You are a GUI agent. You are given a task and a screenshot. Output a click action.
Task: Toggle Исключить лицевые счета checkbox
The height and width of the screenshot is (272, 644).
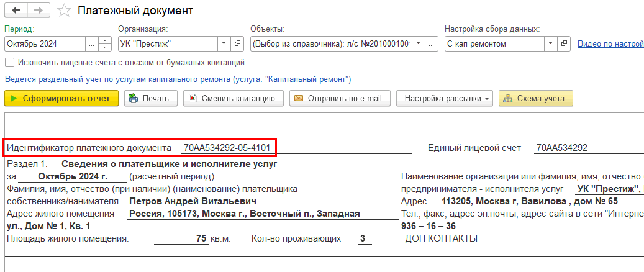click(x=10, y=62)
